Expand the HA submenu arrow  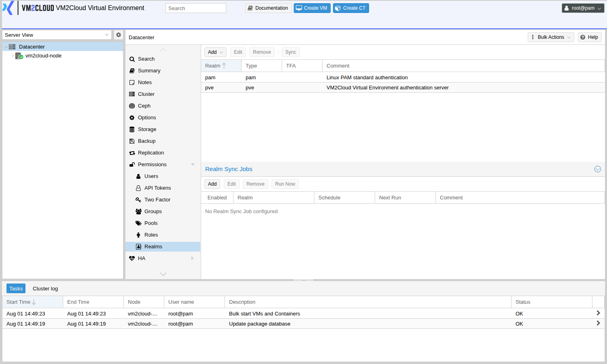coord(193,258)
